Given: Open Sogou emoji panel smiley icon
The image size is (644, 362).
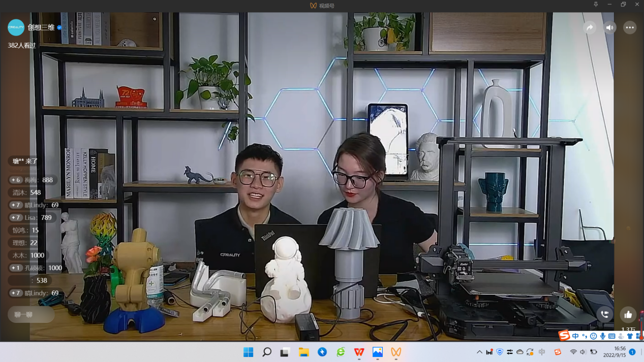Looking at the screenshot, I should click(593, 336).
